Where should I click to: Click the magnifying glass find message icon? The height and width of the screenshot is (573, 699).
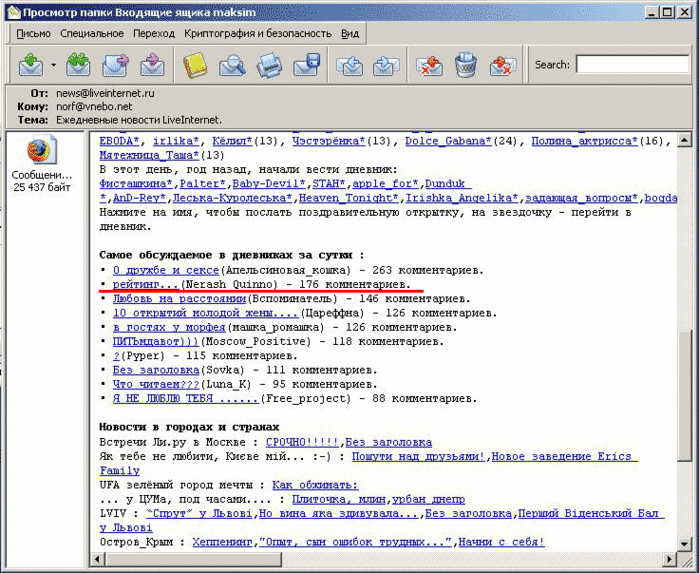[x=232, y=66]
